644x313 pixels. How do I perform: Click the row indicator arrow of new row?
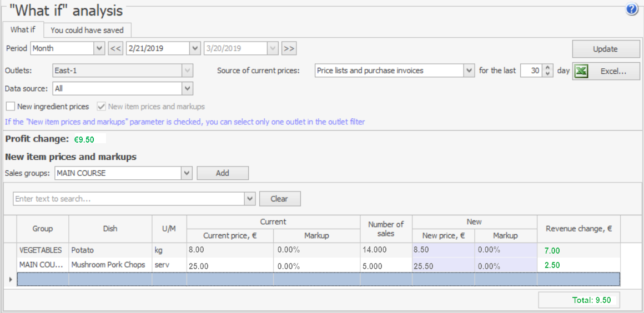11,279
